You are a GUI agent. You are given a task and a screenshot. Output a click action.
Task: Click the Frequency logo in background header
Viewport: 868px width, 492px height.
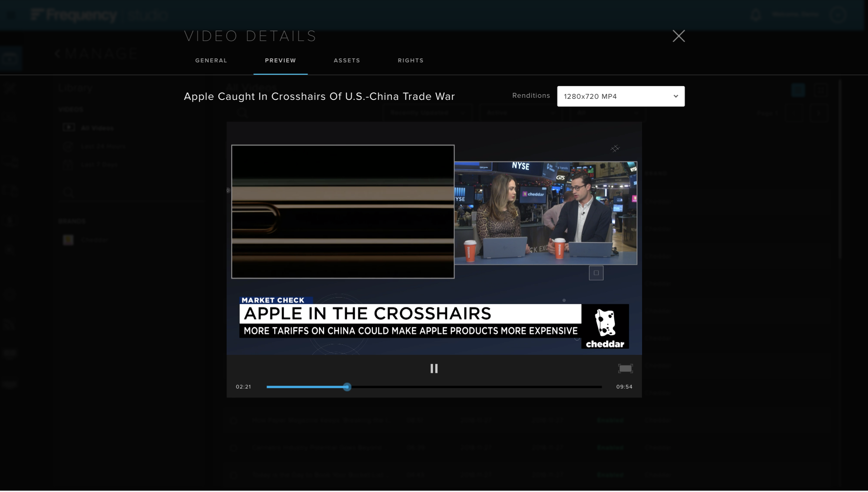(74, 15)
